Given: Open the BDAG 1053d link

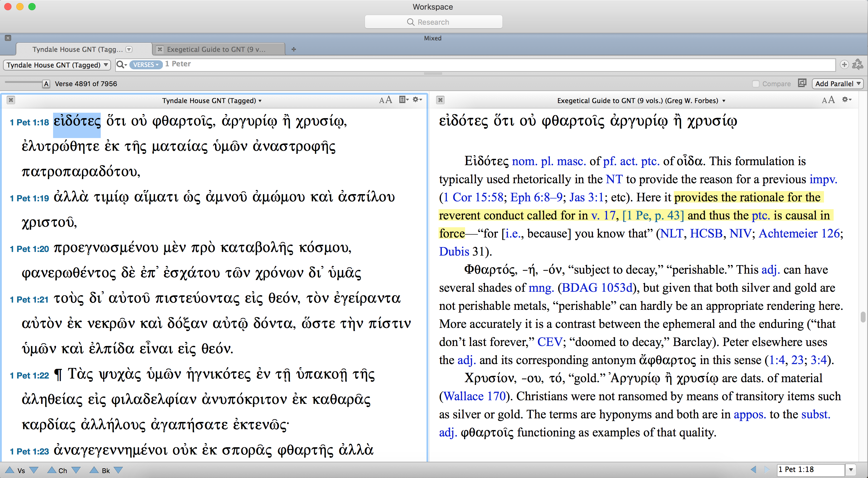Looking at the screenshot, I should point(597,288).
